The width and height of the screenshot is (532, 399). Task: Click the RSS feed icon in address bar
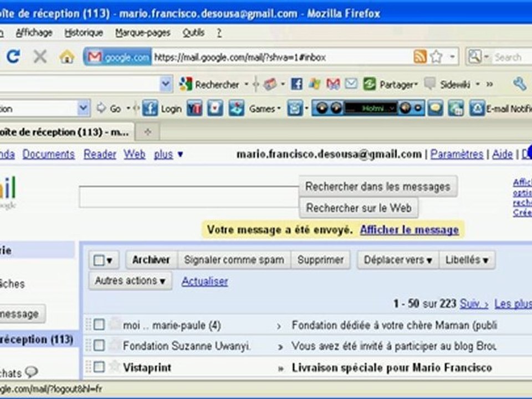point(420,57)
